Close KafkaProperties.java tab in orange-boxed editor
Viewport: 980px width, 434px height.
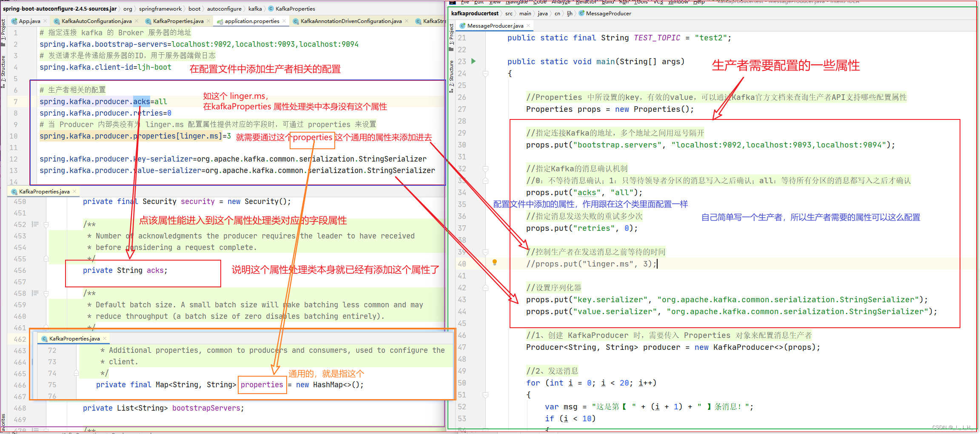coord(105,338)
